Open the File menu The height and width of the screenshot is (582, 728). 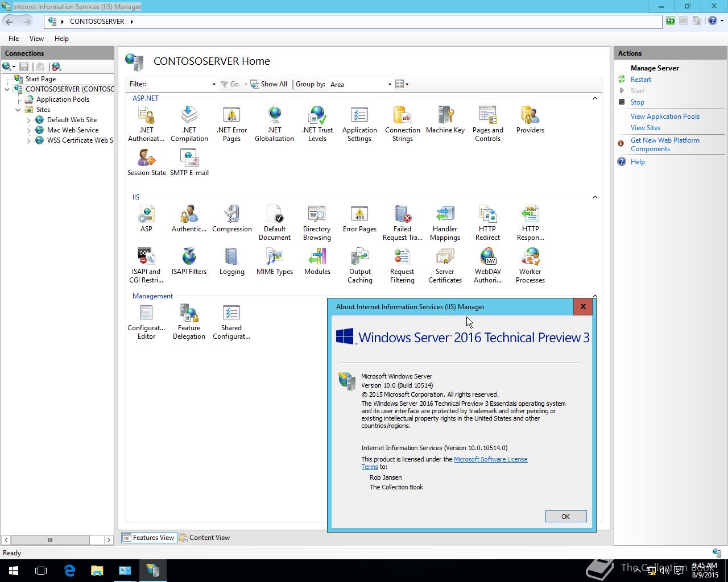(x=14, y=39)
